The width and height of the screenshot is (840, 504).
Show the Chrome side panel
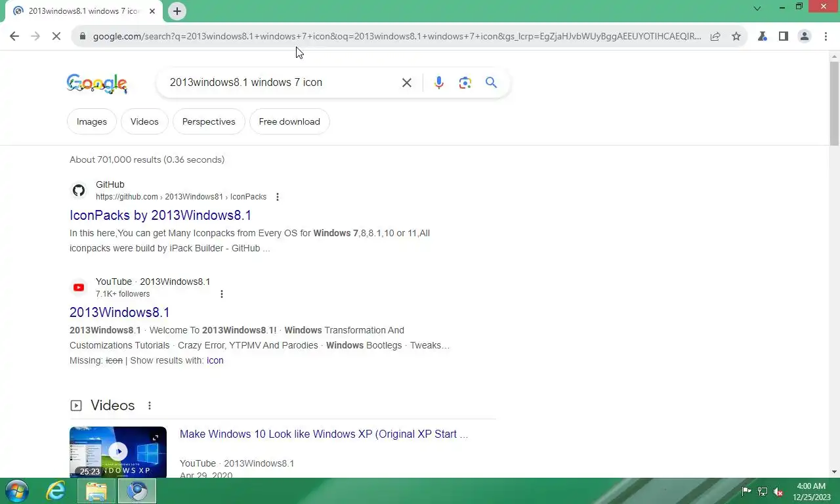tap(784, 37)
